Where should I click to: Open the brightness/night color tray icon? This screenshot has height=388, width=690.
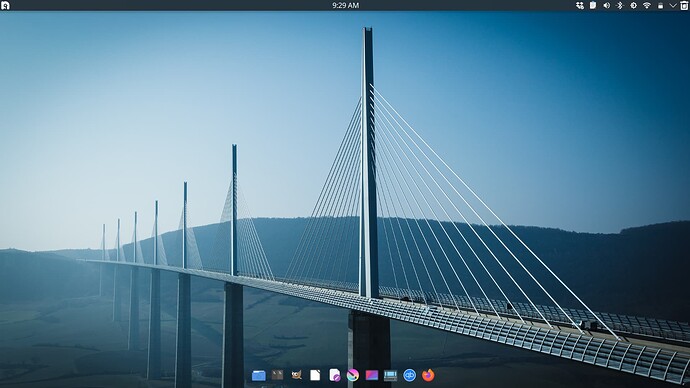point(633,5)
